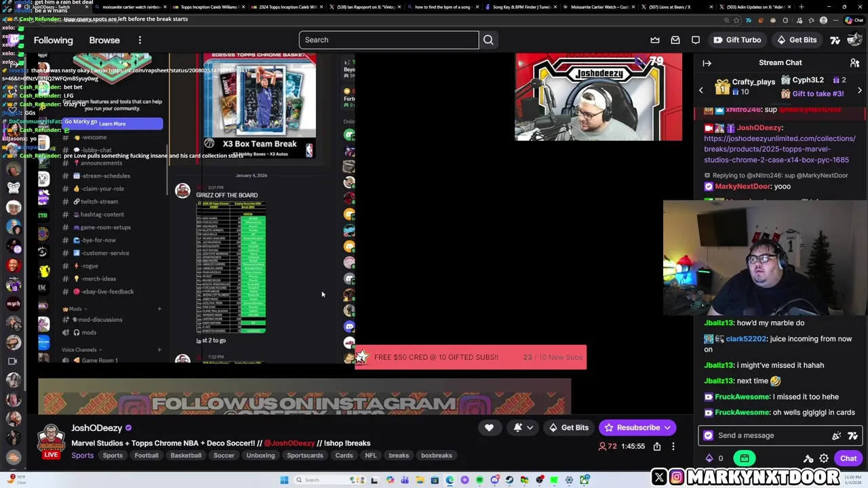Show previous gift leaderboard entry

coord(701,90)
